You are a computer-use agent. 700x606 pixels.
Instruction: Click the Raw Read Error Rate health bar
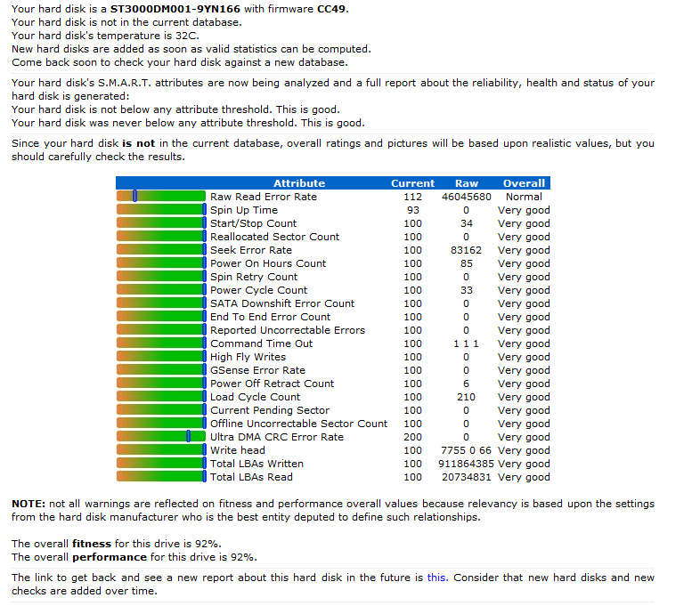pos(161,196)
